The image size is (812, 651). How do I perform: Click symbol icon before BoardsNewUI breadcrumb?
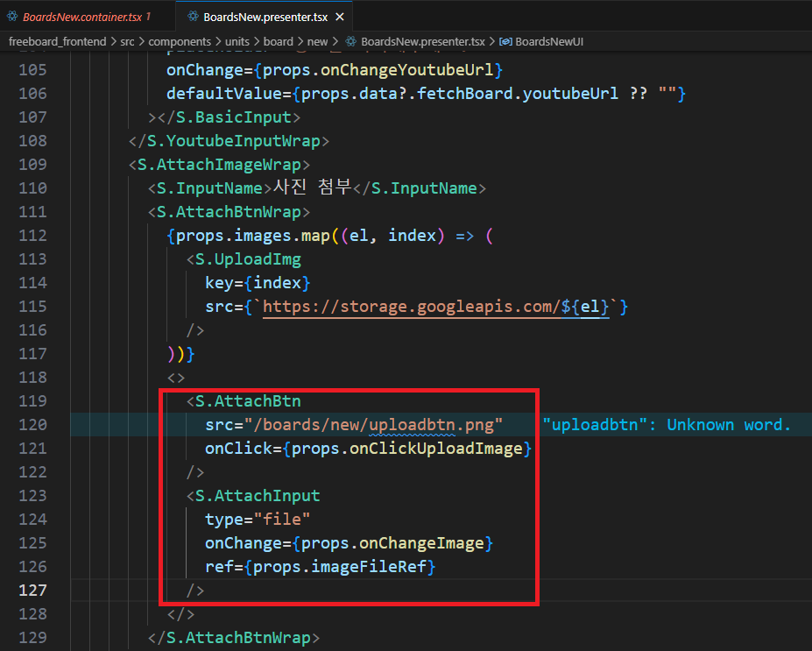click(x=505, y=41)
